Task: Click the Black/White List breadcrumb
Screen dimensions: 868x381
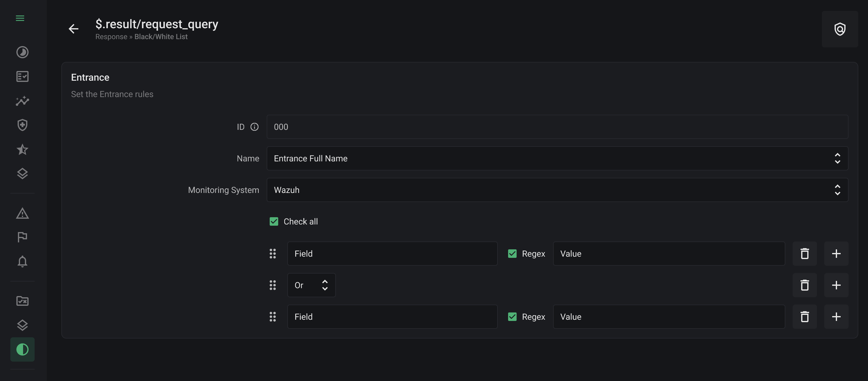Action: tap(161, 37)
